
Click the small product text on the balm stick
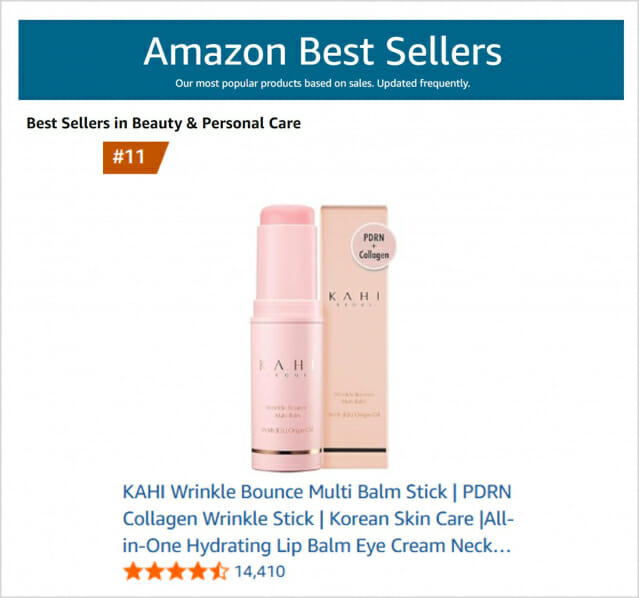(x=285, y=412)
